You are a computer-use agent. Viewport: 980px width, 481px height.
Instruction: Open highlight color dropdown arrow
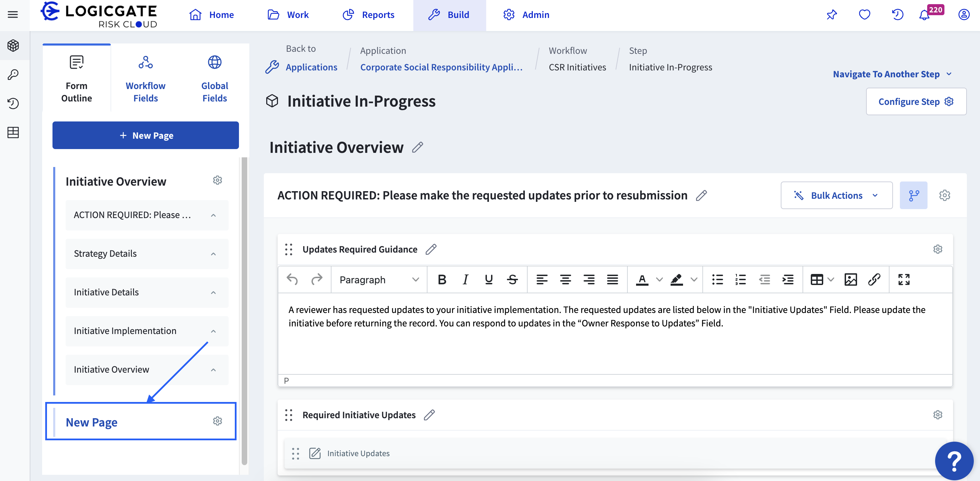click(694, 279)
